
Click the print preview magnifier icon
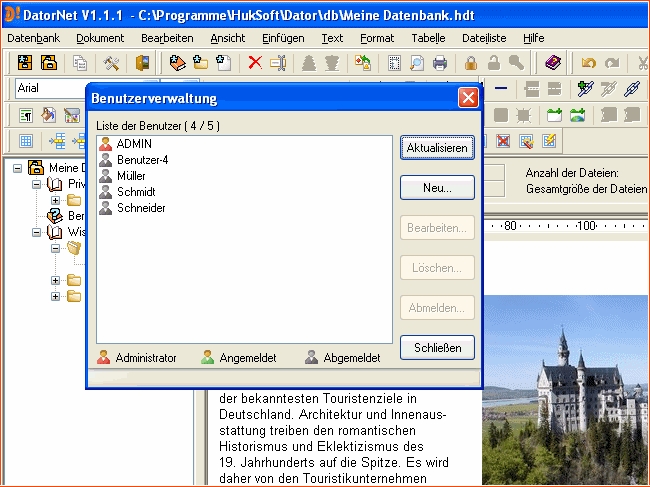coord(417,63)
